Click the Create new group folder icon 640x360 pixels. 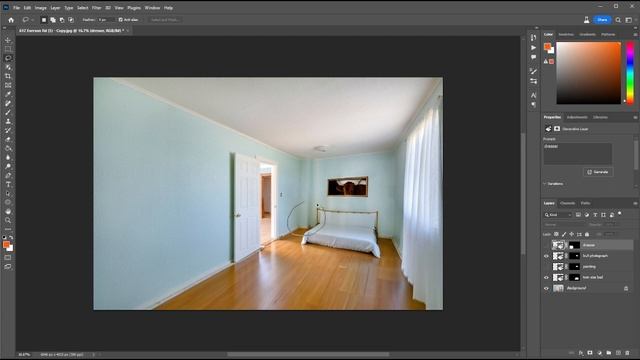tap(609, 353)
